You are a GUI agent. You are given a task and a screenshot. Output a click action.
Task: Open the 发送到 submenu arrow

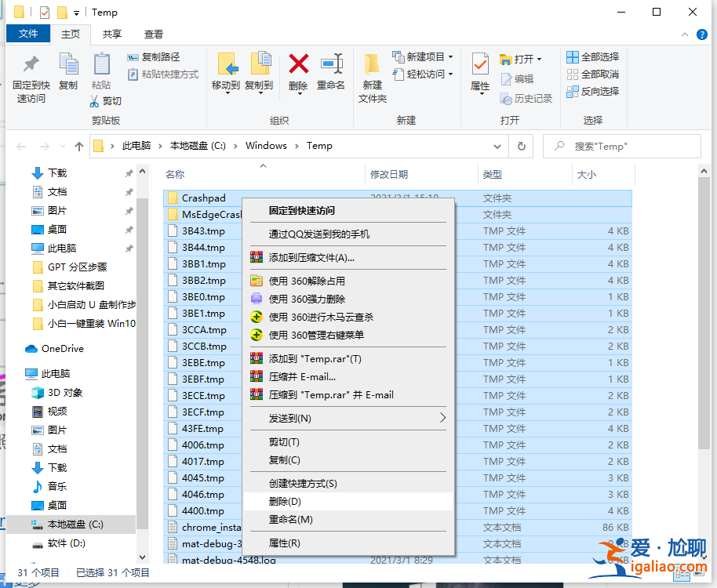(x=442, y=419)
